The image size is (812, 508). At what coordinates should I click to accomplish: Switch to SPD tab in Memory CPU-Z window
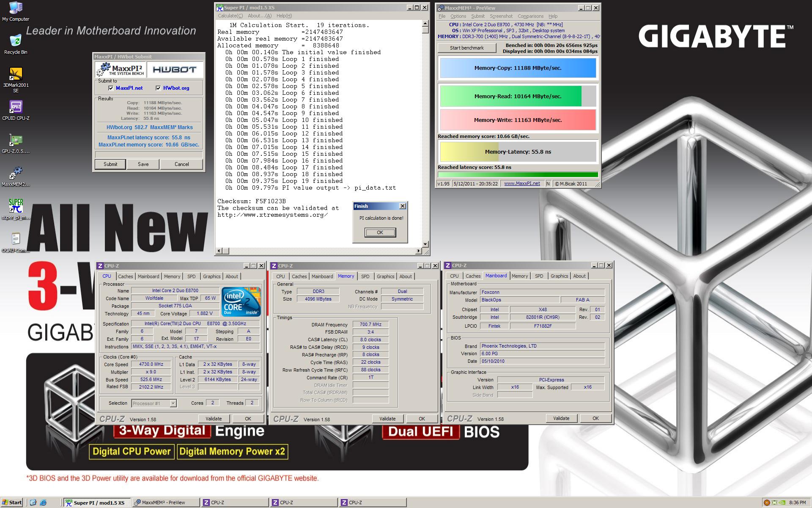pos(365,276)
